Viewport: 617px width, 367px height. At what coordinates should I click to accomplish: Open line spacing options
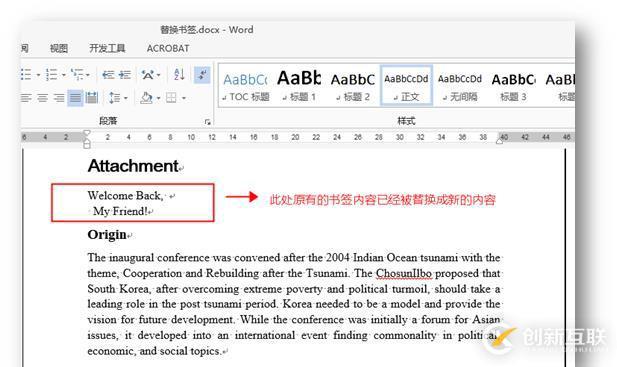pos(115,98)
